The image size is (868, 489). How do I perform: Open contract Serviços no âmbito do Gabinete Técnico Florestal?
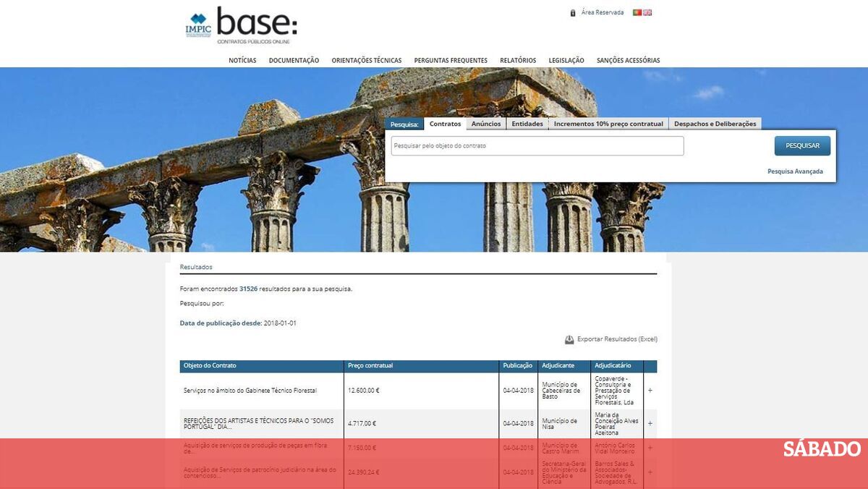tap(250, 391)
